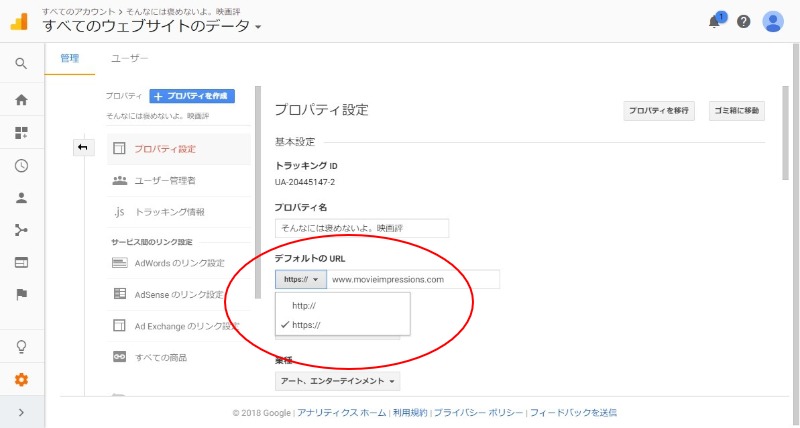Select プロパティ設定 in the property menu
Screen dimensions: 800x428
(x=165, y=149)
